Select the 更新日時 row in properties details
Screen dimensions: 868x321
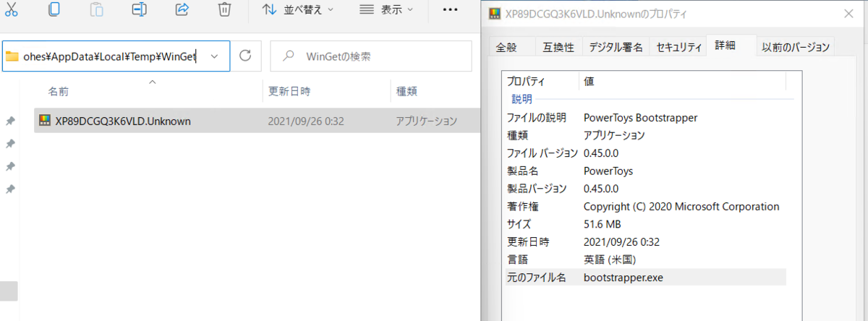click(645, 242)
